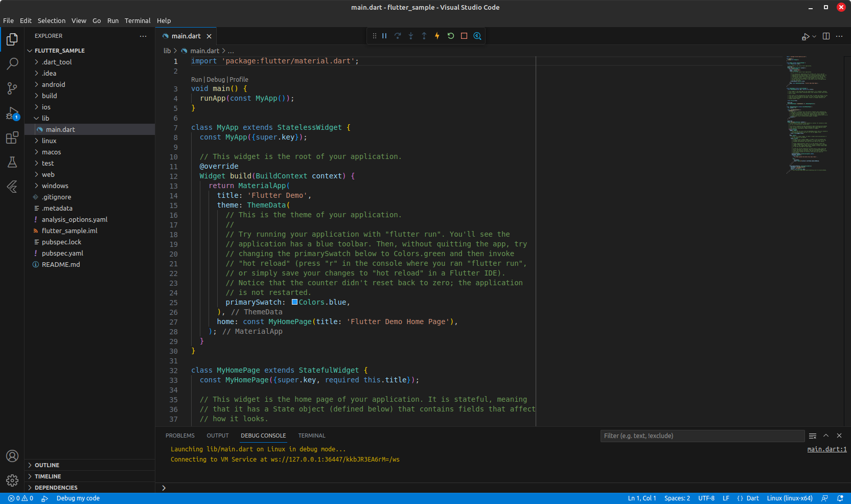Open the Flutter sidebar icon
Screen dimensions: 851x504
pos(12,187)
